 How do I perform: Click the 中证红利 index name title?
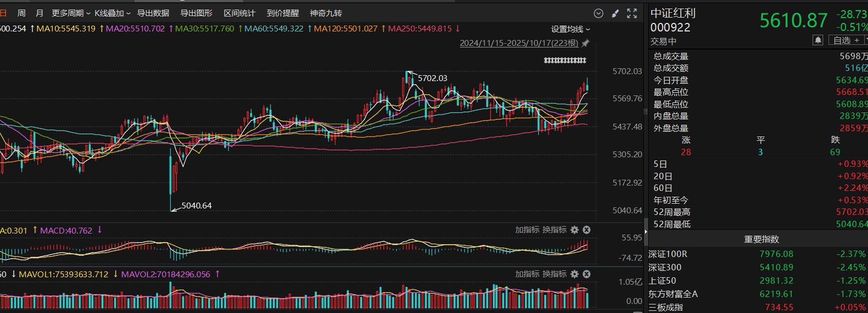point(673,13)
